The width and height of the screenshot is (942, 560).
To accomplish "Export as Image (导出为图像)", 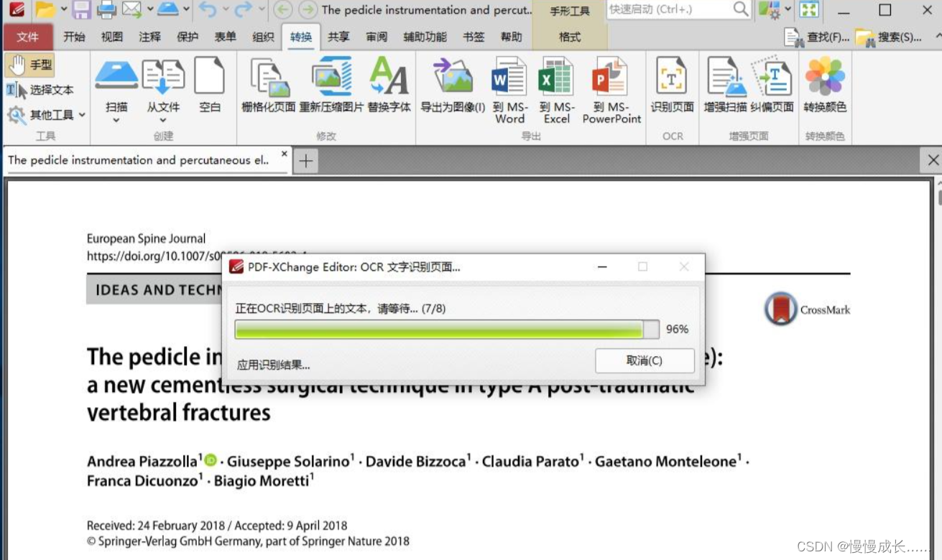I will 453,85.
